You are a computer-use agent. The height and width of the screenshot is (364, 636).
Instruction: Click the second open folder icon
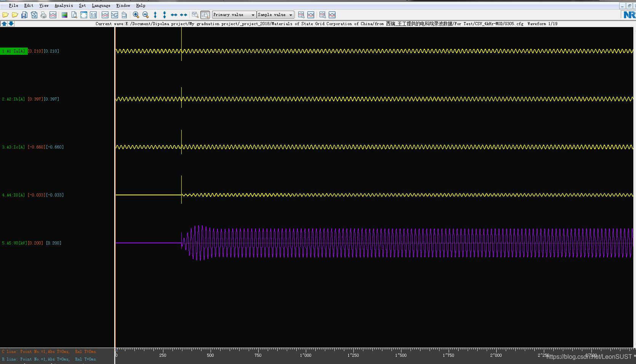[15, 15]
